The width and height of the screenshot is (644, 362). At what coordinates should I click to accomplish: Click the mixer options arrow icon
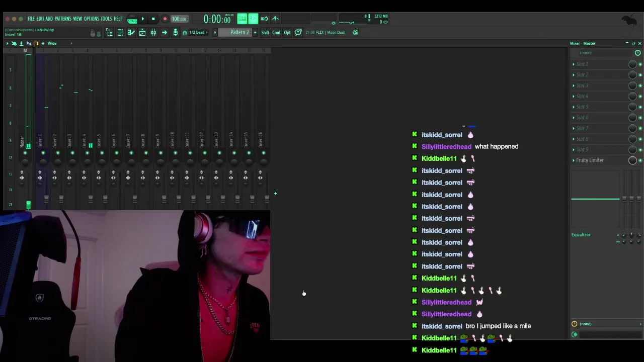pyautogui.click(x=8, y=44)
